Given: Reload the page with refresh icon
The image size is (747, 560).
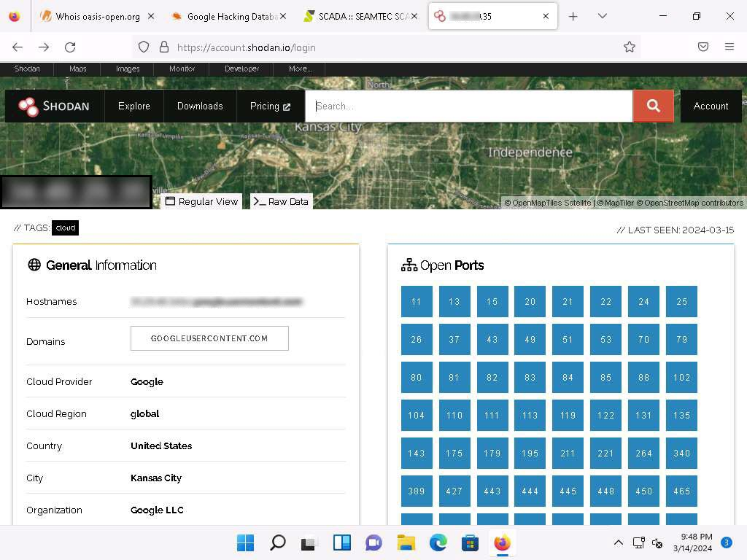Looking at the screenshot, I should pos(70,47).
